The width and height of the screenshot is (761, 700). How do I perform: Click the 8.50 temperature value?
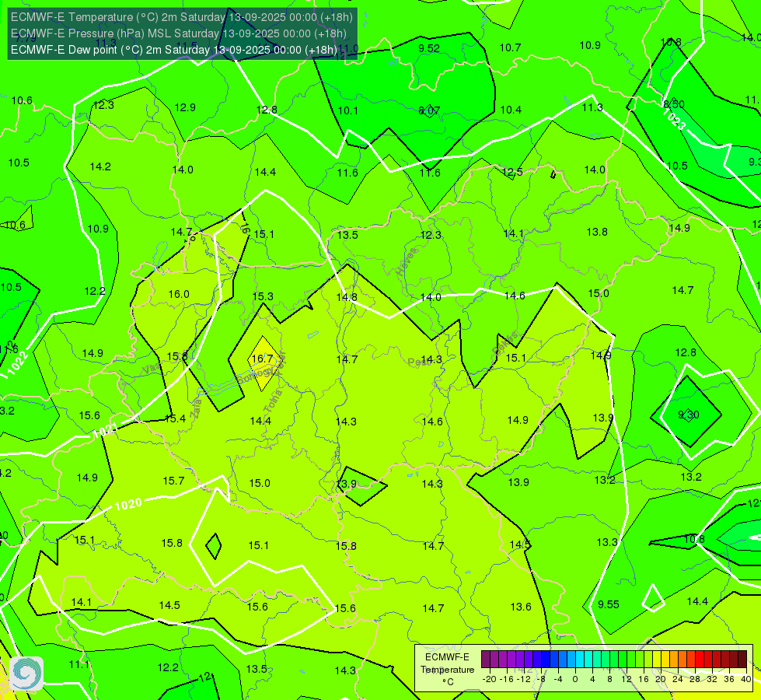coord(674,104)
